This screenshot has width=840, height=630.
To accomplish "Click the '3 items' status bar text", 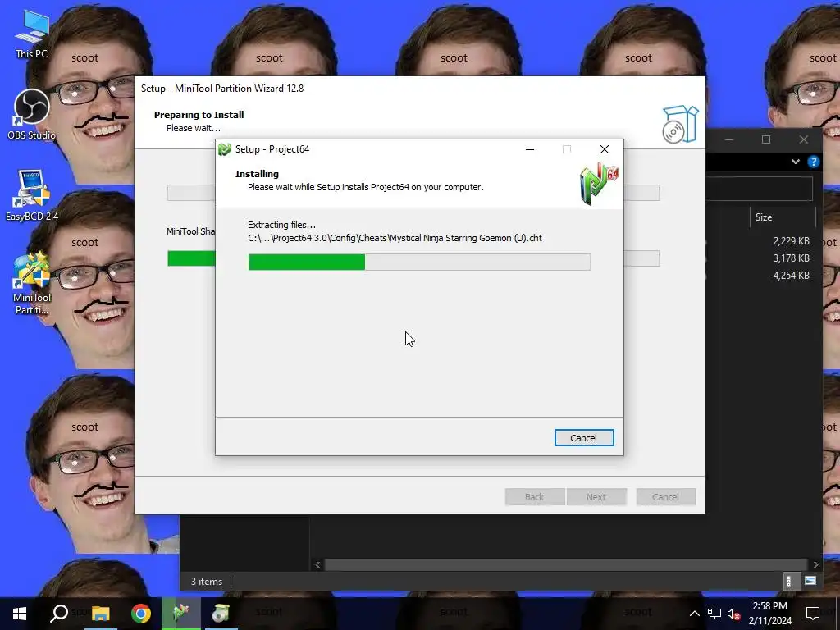I will click(207, 582).
